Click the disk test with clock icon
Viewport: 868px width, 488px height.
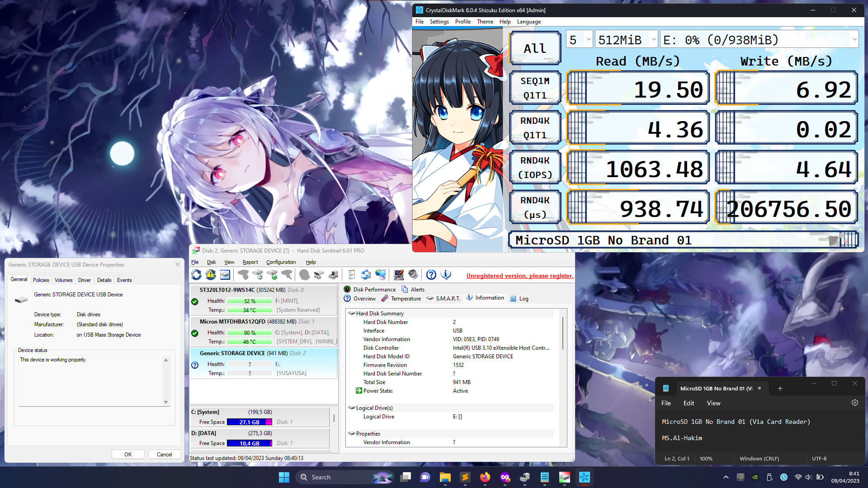258,275
